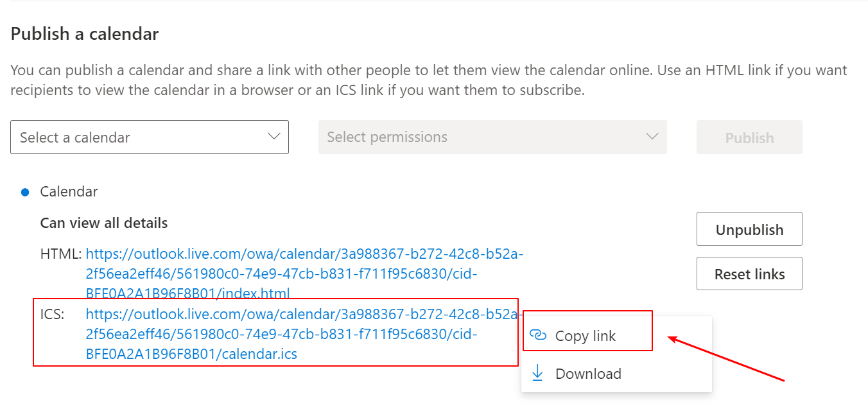
Task: Open the Select permissions combo box
Action: coord(492,137)
